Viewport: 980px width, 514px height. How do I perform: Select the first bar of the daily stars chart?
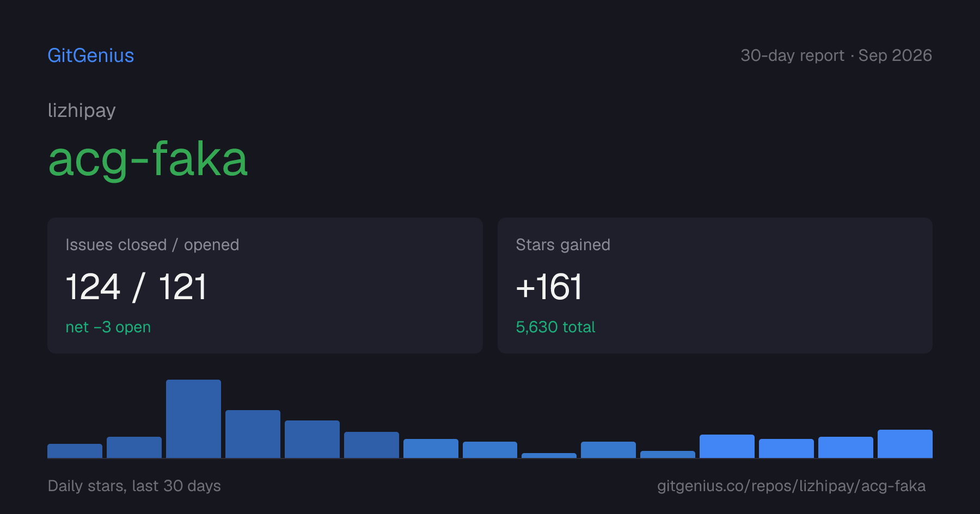[x=75, y=451]
